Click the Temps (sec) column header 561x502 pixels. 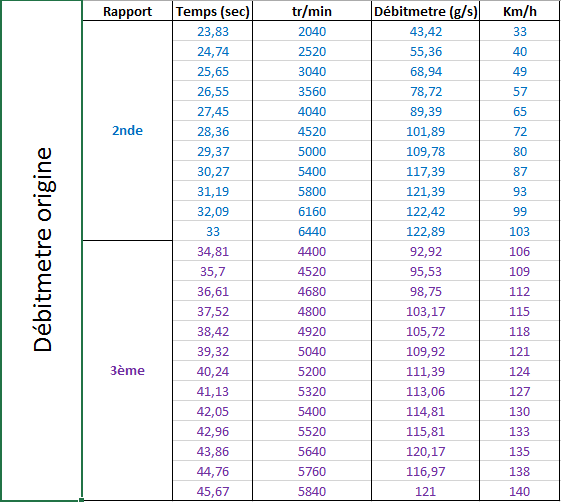tap(213, 11)
